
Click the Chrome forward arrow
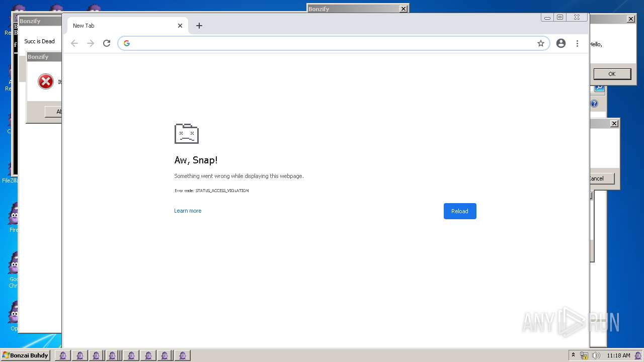pos(91,43)
